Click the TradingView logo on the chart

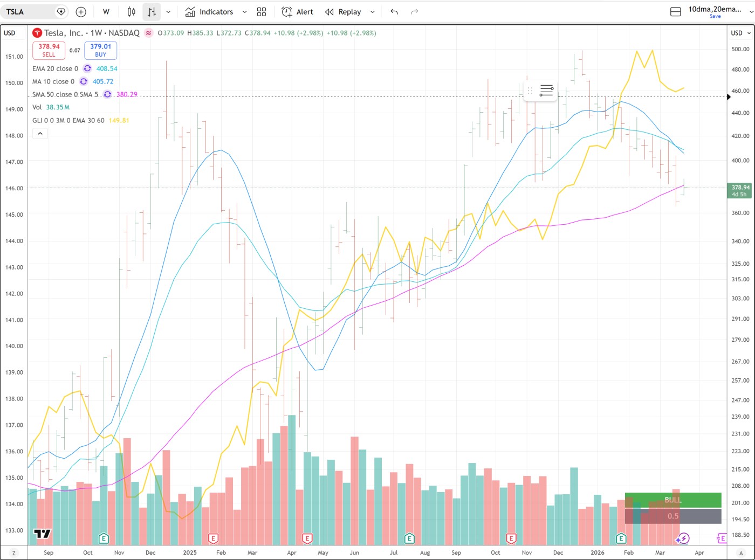point(42,534)
